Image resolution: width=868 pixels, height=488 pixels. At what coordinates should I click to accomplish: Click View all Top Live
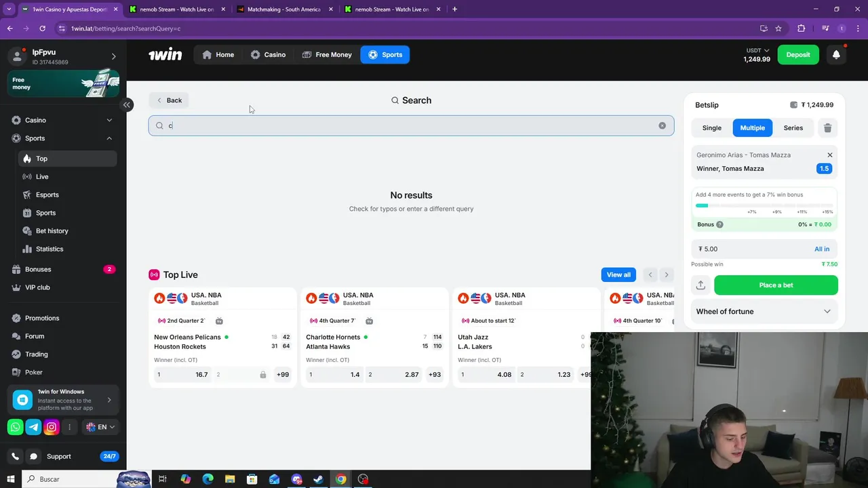(x=618, y=274)
